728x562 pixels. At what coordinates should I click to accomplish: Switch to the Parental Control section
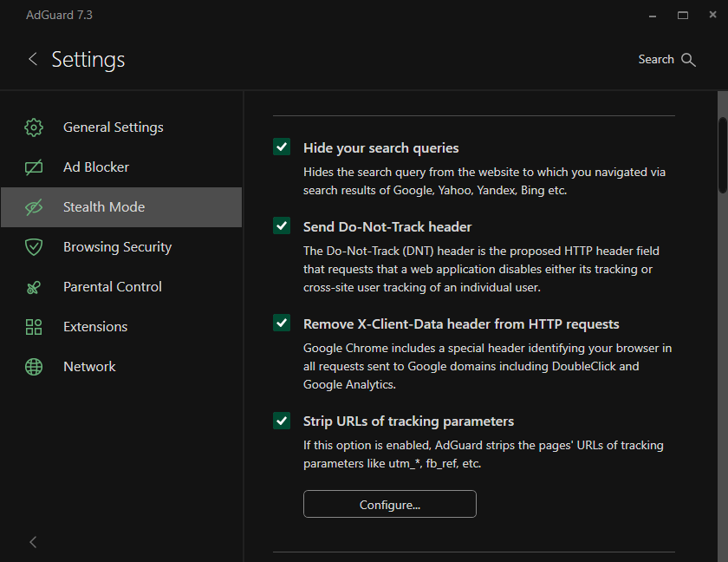coord(113,287)
